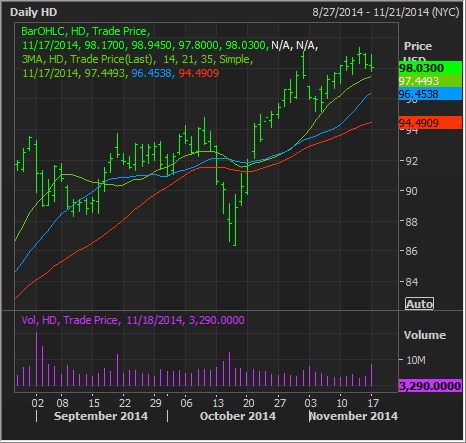Click the Auto scale button
466x443 pixels.
coord(419,304)
